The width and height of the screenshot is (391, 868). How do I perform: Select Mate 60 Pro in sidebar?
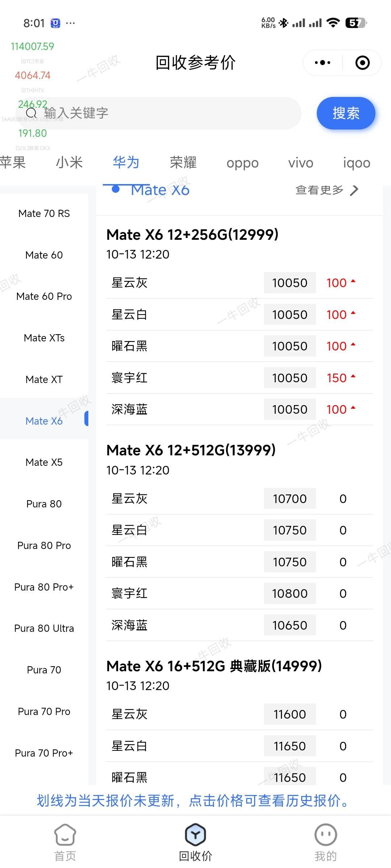[x=44, y=296]
